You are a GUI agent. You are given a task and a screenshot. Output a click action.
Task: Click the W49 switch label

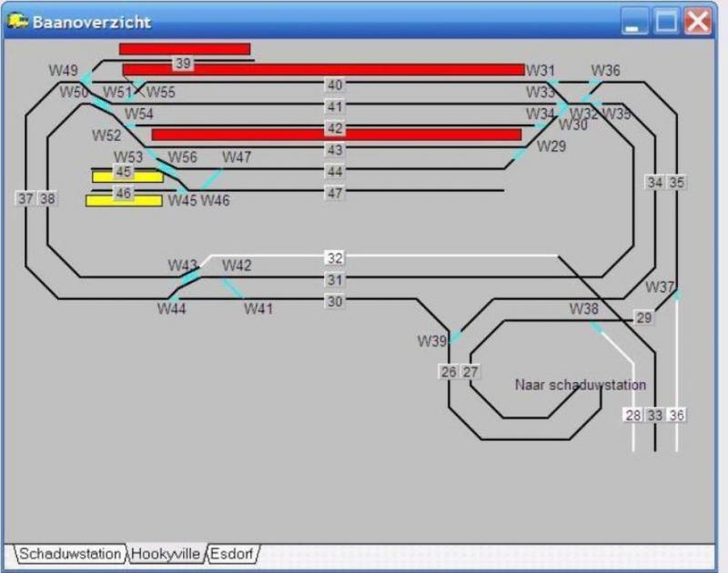pyautogui.click(x=64, y=71)
